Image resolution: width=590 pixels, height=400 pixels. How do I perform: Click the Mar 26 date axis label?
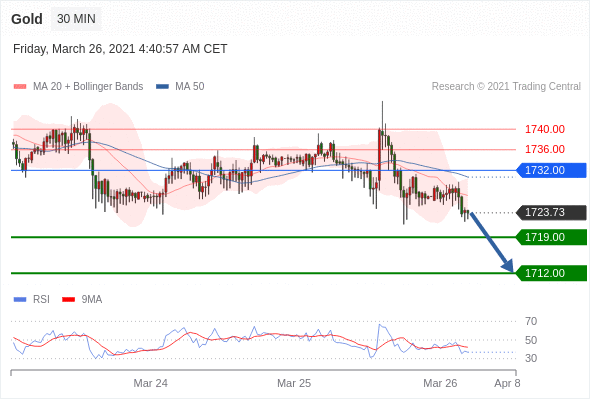point(440,383)
